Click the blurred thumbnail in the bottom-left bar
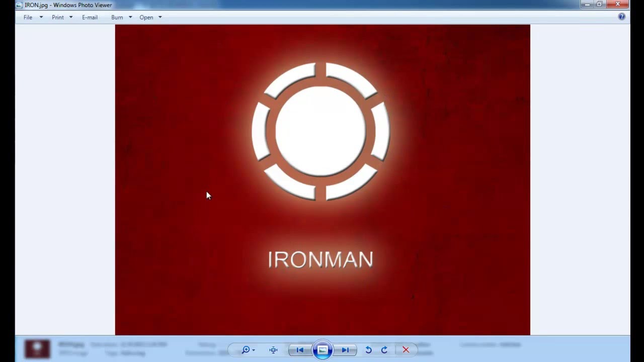Viewport: 644px width, 362px height. 37,348
